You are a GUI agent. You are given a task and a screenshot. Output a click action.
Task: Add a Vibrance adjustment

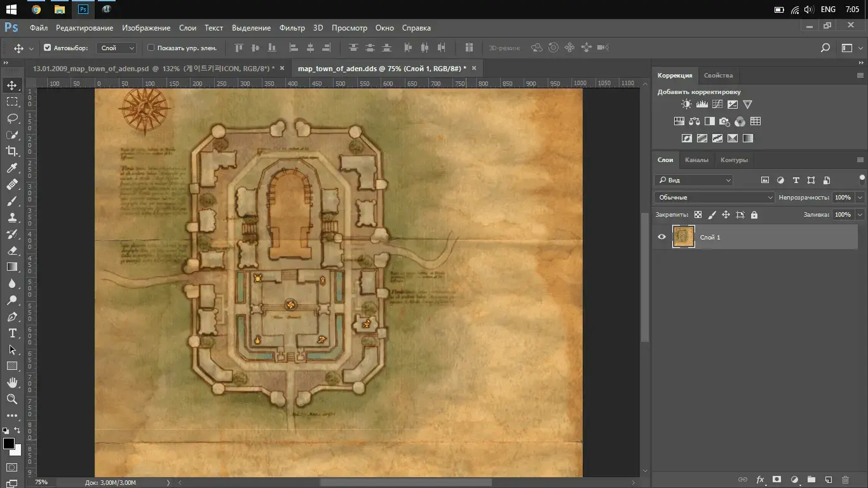[x=747, y=104]
